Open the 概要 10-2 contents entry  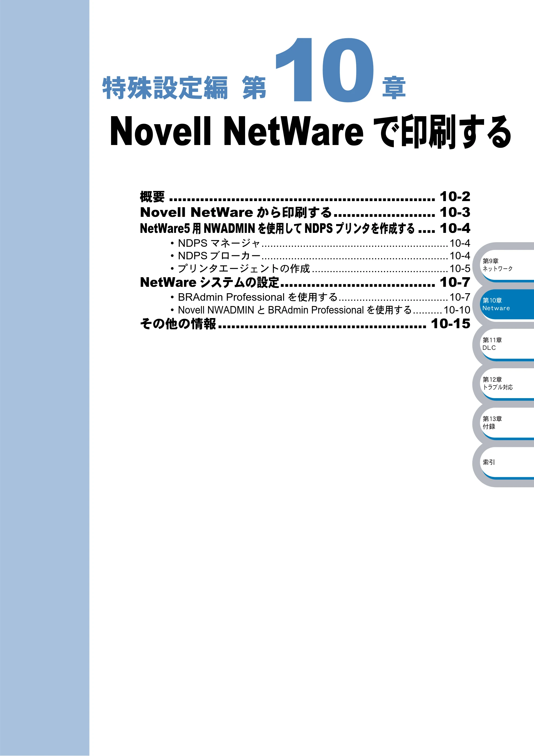(305, 197)
